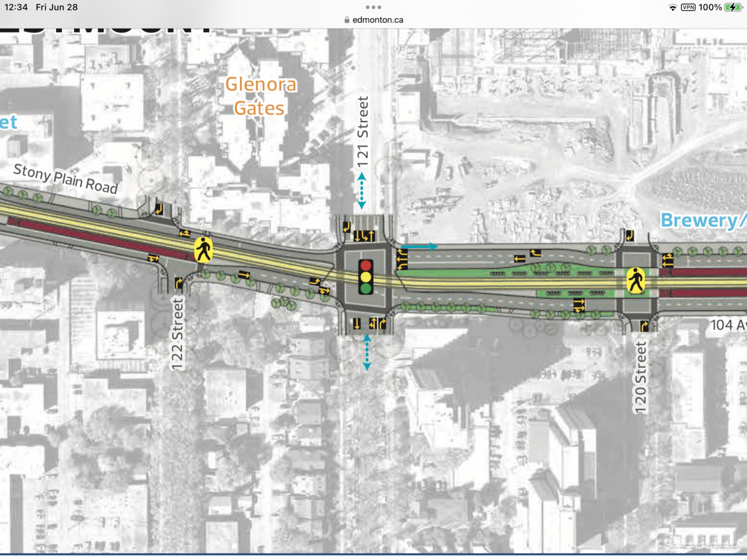
Task: Tap the 12:34 clock in status bar
Action: 16,8
